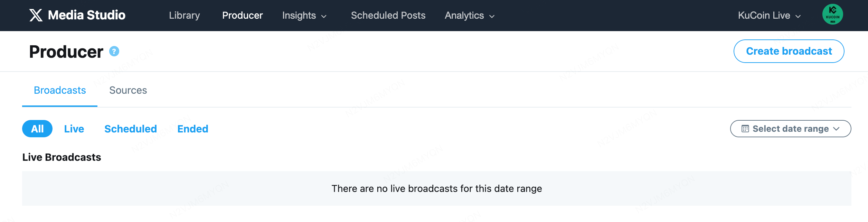Expand the Insights dropdown menu
The height and width of the screenshot is (222, 868).
pos(304,16)
